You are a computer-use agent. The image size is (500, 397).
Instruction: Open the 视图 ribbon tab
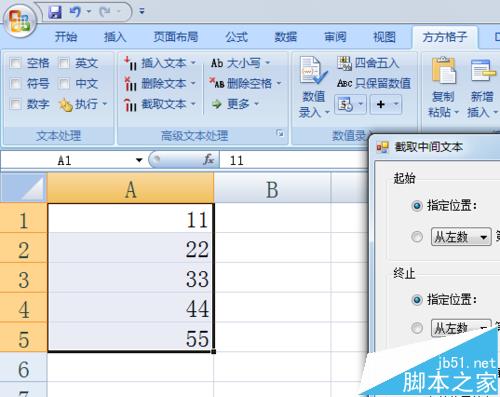coord(384,37)
